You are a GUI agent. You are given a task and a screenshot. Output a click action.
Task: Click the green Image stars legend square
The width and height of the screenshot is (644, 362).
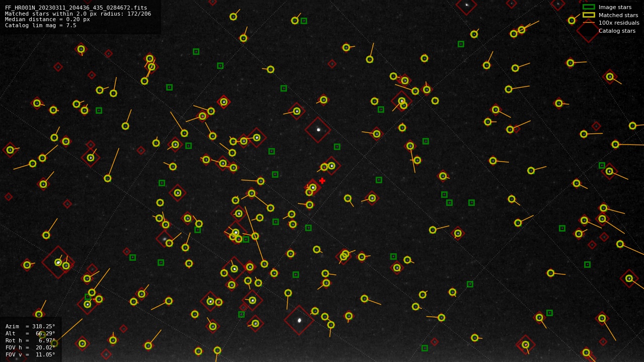click(x=589, y=7)
